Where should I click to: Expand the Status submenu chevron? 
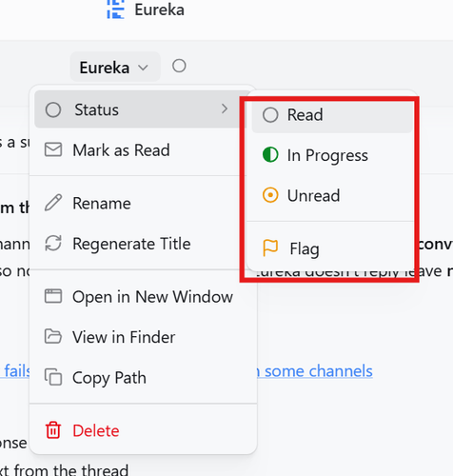(225, 109)
